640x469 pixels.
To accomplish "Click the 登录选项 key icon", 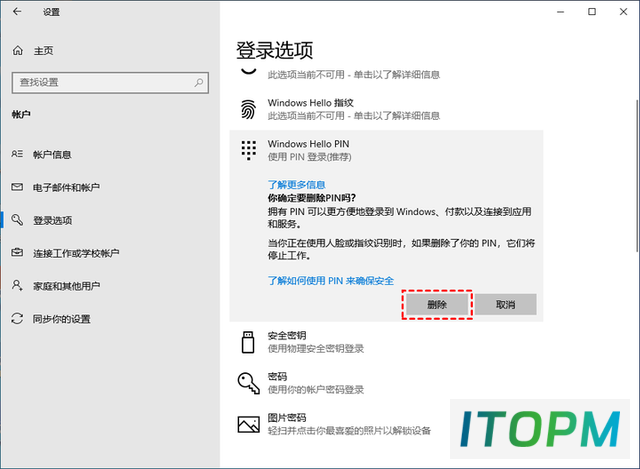I will pos(17,220).
